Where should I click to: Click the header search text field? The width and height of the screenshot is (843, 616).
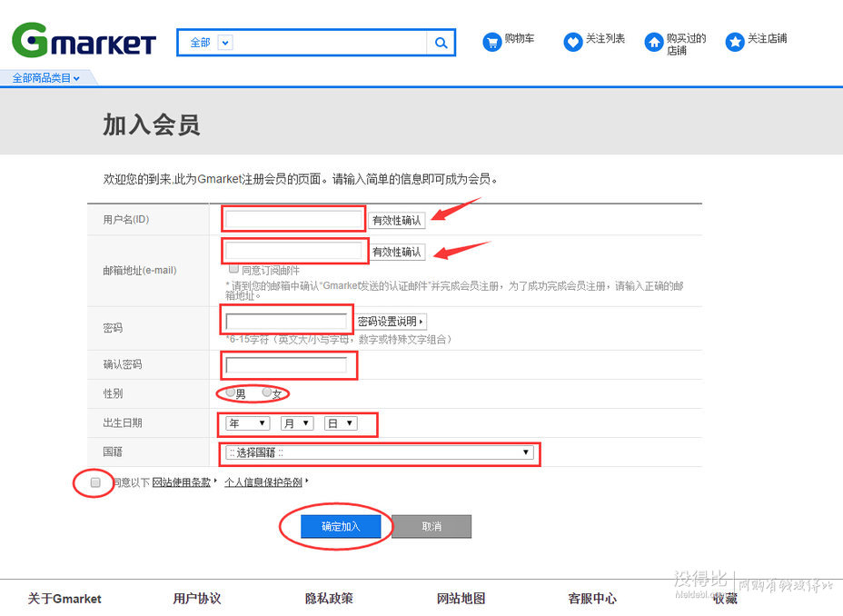coord(330,43)
